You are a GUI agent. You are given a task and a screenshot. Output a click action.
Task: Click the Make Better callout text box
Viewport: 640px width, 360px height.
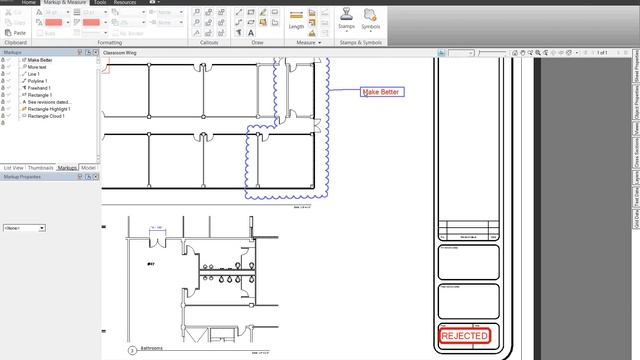(382, 92)
